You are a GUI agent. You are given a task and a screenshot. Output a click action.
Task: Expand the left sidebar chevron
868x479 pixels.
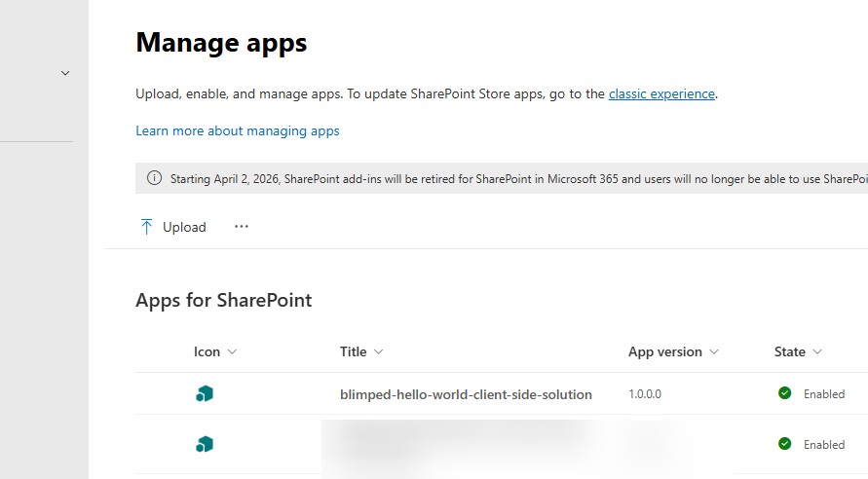point(65,73)
